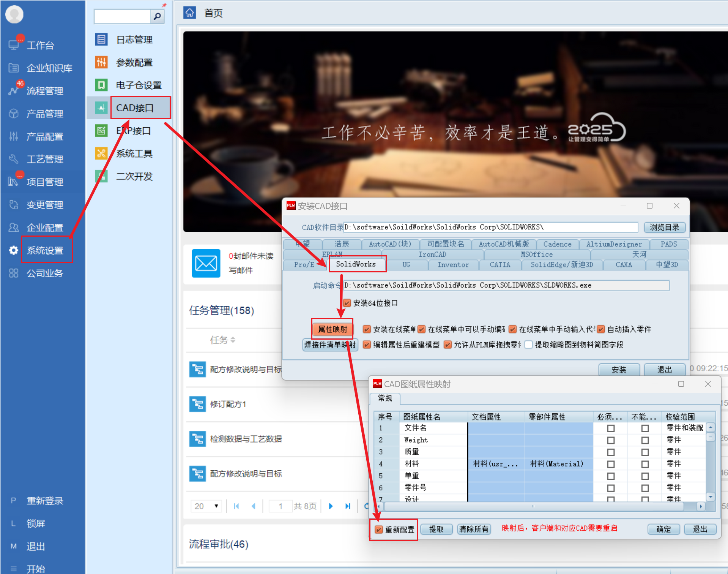Switch to Cadence tab
728x574 pixels.
[x=557, y=244]
